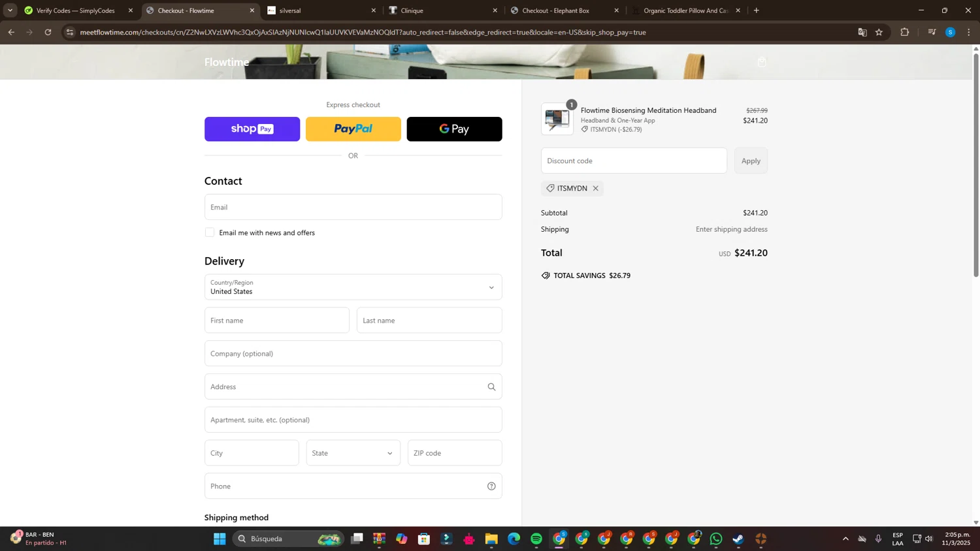This screenshot has height=551, width=980.
Task: Focus the Discount code field
Action: tap(634, 161)
